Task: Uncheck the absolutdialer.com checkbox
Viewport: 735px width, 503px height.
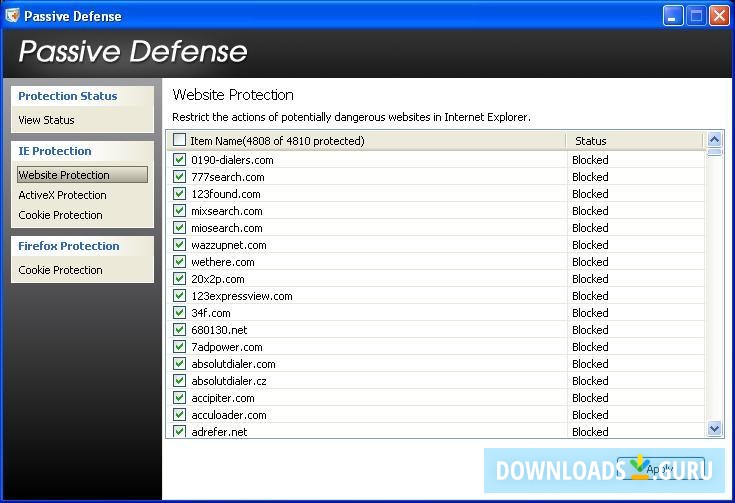Action: pos(179,363)
